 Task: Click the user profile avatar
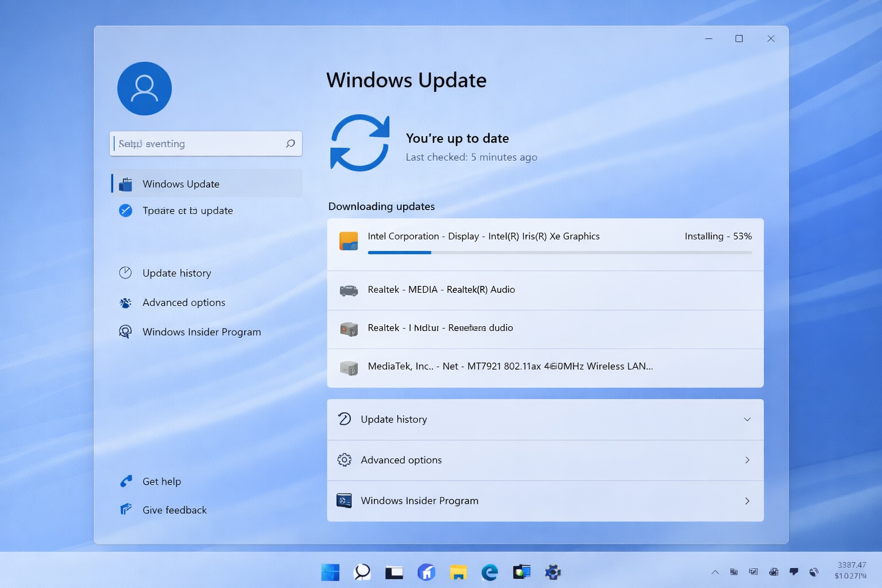(144, 88)
